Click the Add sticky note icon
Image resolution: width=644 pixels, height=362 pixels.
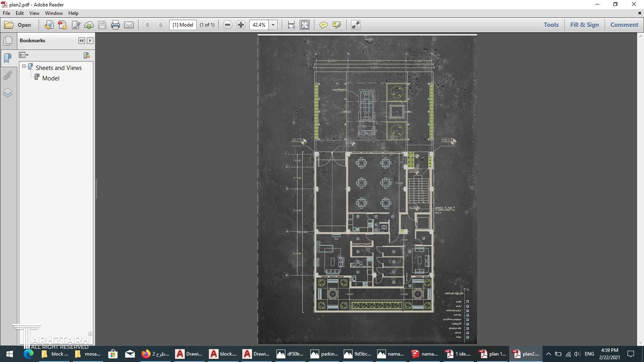323,25
